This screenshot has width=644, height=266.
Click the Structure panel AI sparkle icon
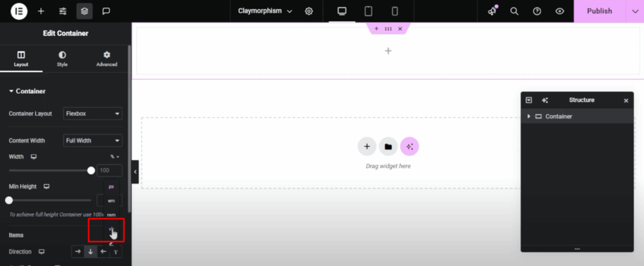545,100
